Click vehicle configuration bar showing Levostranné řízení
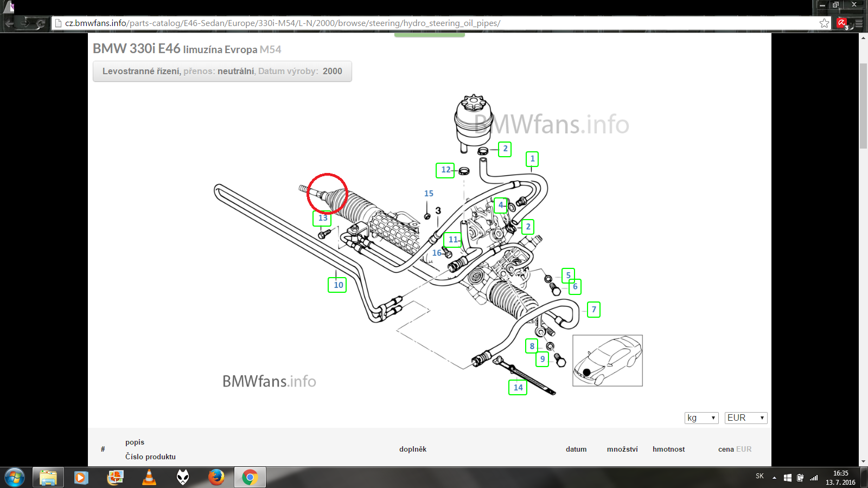The width and height of the screenshot is (868, 488). 222,71
